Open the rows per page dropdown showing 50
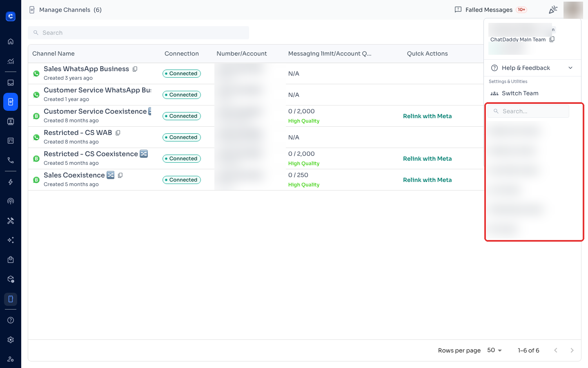The width and height of the screenshot is (588, 368). tap(494, 350)
